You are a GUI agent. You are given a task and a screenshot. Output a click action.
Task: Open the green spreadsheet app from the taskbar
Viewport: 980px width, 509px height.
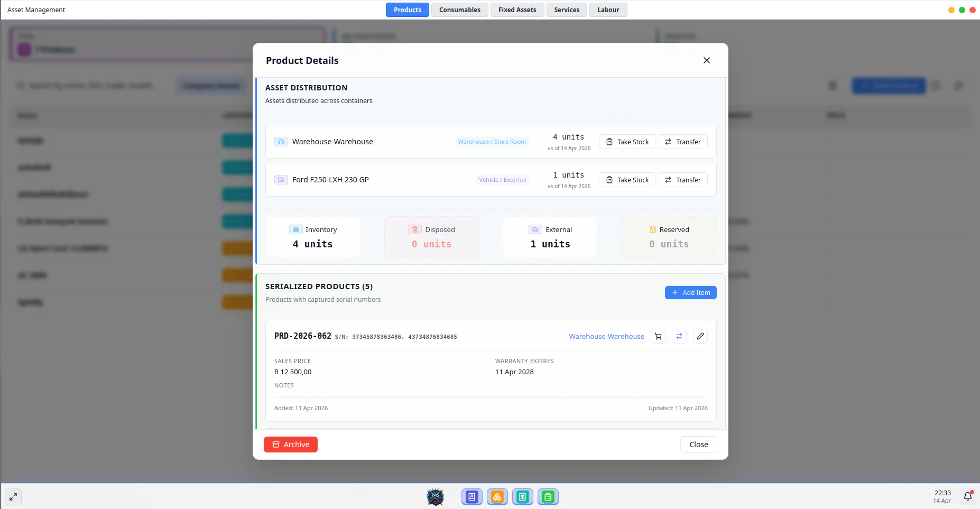548,496
